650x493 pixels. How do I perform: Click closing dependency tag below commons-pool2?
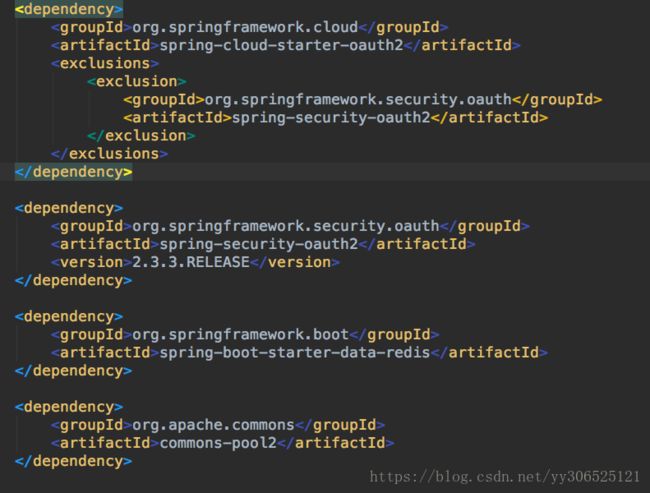coord(73,461)
